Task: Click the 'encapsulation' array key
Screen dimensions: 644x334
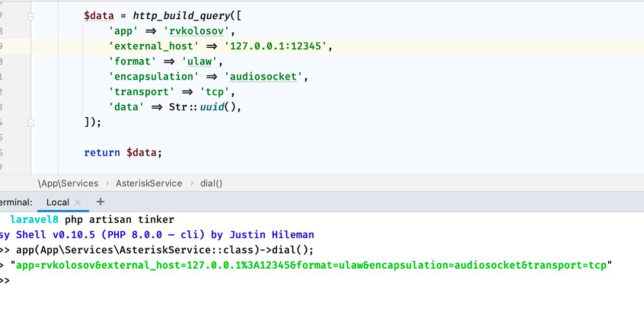Action: pos(154,76)
